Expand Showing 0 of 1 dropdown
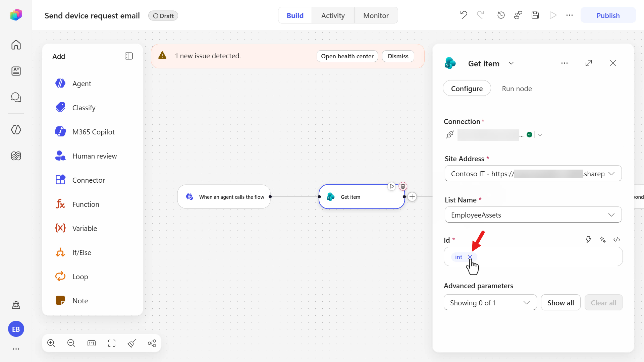 coord(490,303)
